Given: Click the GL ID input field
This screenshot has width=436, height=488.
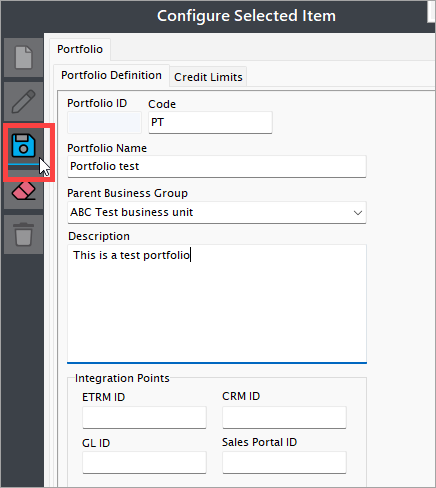Looking at the screenshot, I should click(144, 462).
